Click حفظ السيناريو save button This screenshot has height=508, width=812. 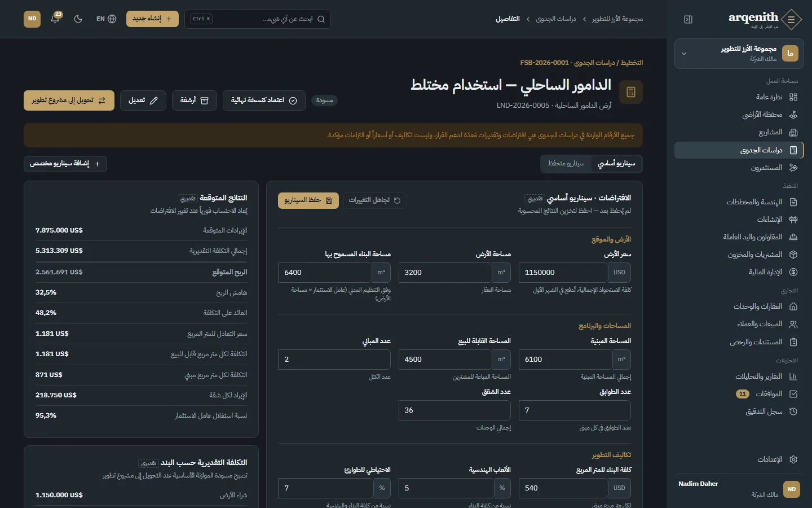coord(308,200)
